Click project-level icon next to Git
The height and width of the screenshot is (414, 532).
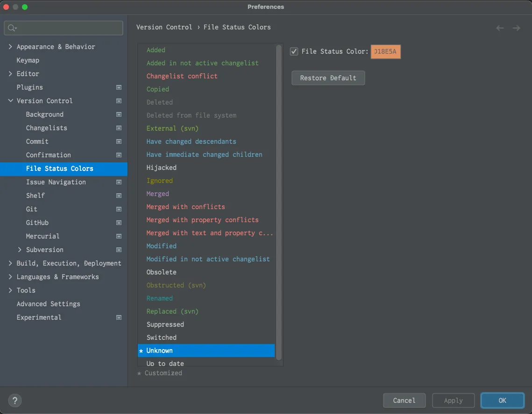(x=119, y=209)
